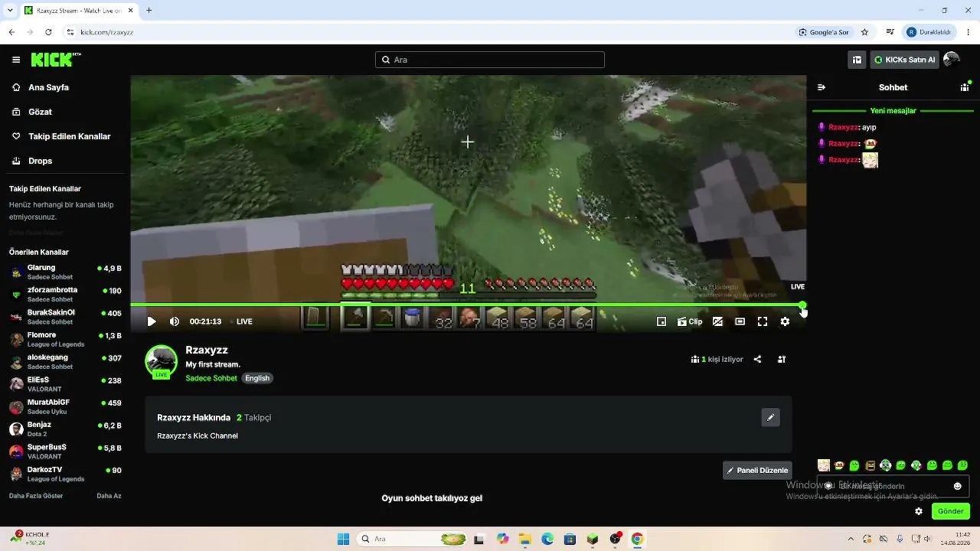Screen dimensions: 980x551
Task: Pause the live stream
Action: click(x=152, y=321)
